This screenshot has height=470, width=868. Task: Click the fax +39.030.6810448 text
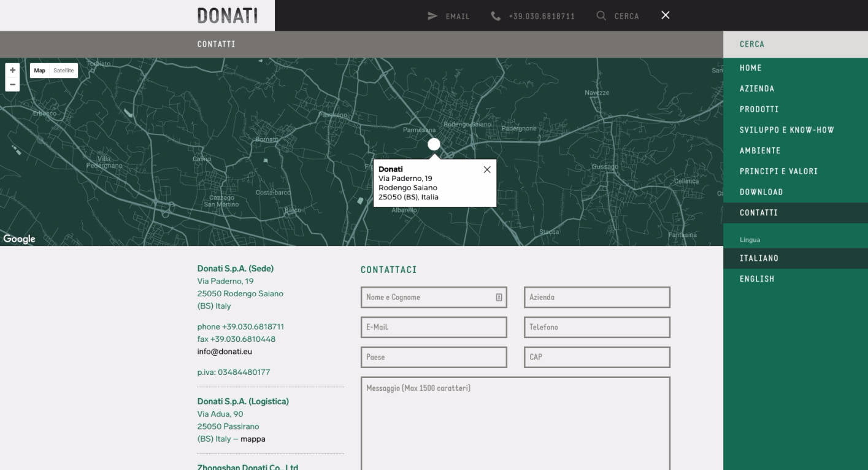[x=236, y=339]
